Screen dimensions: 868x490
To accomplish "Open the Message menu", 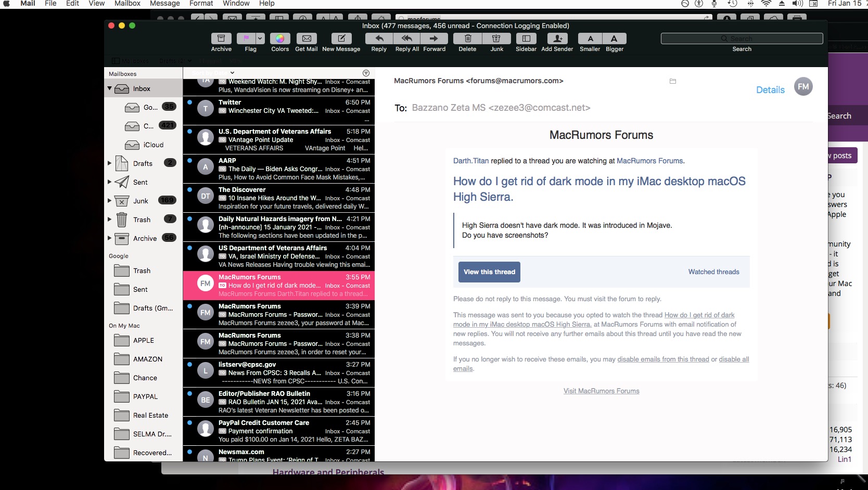I will click(x=165, y=3).
